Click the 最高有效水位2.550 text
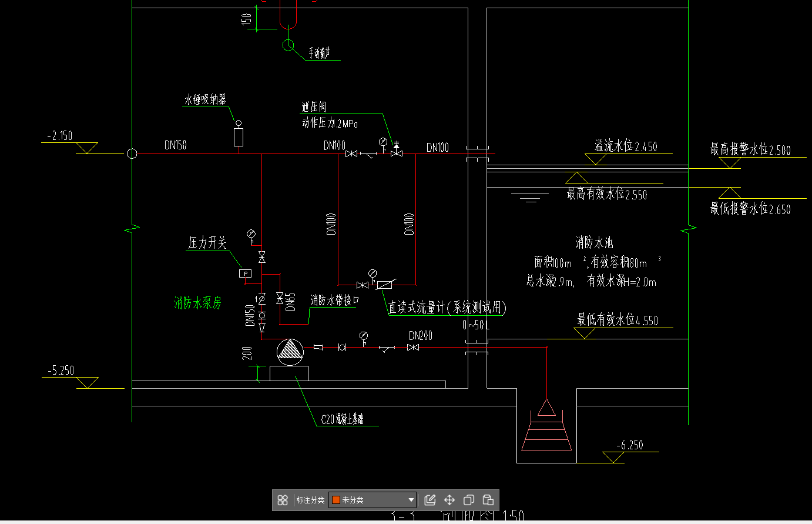Screen dimensions: 812x524 [x=606, y=194]
